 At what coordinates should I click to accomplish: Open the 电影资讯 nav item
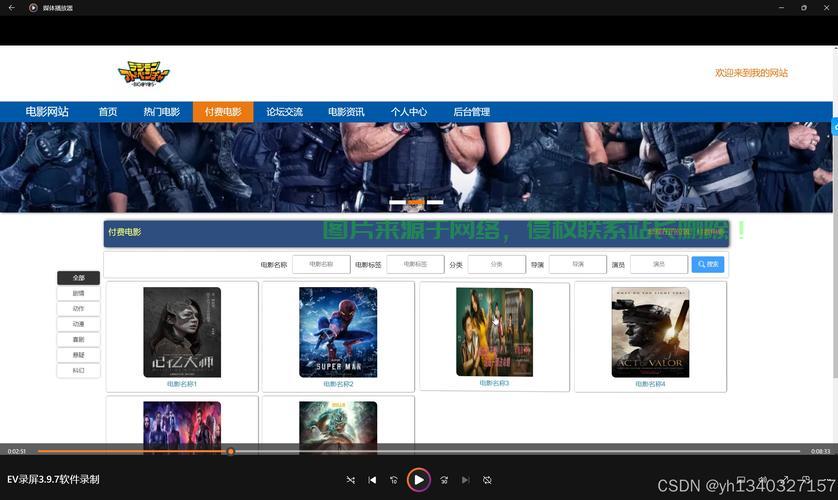point(346,112)
